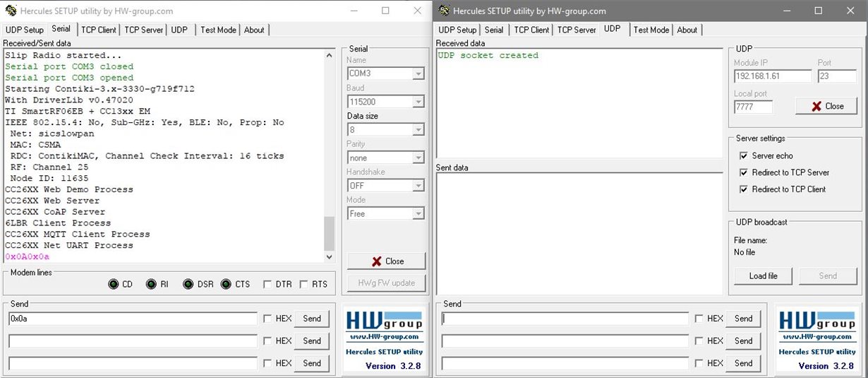868x378 pixels.
Task: Enable HEX on first UDP send line
Action: point(699,319)
